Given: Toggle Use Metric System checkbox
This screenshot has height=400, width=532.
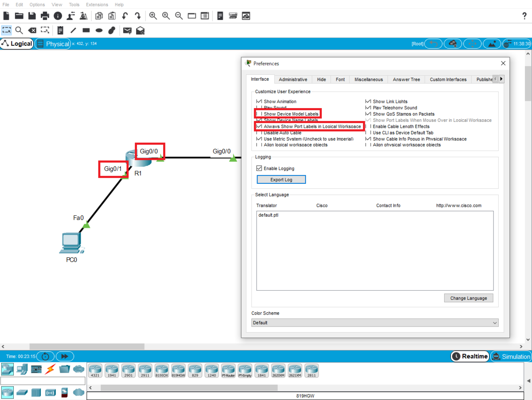Looking at the screenshot, I should pyautogui.click(x=259, y=139).
